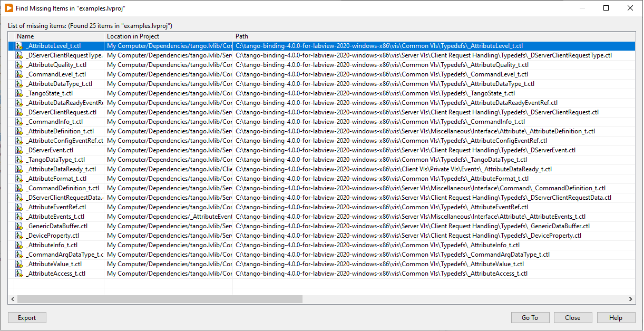
Task: Click the Go To button
Action: pos(530,318)
